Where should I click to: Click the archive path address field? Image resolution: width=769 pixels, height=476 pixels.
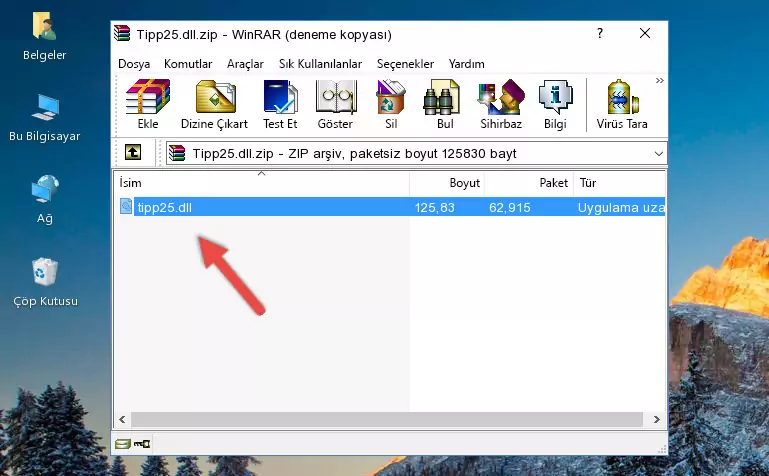pos(416,153)
